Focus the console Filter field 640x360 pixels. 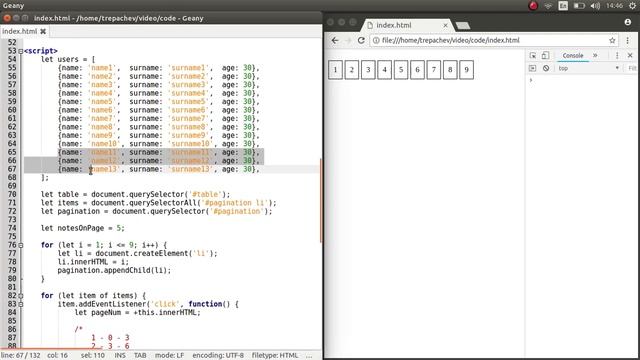tap(632, 68)
